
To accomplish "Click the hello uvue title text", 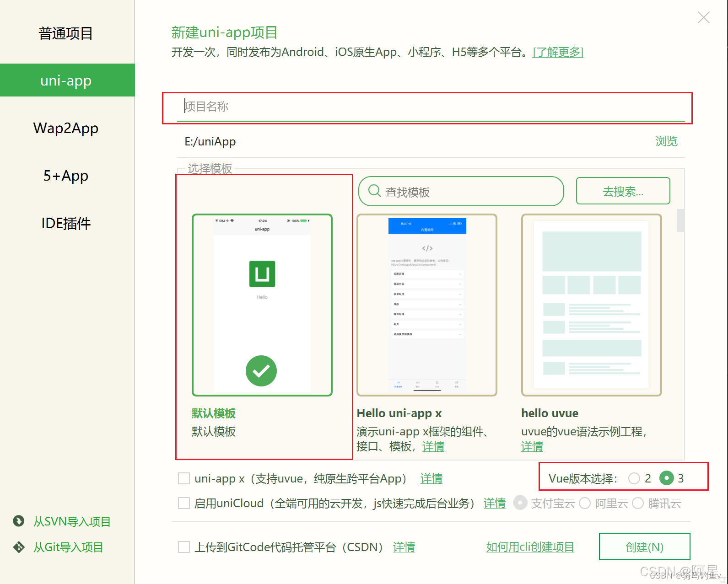I will [x=550, y=413].
